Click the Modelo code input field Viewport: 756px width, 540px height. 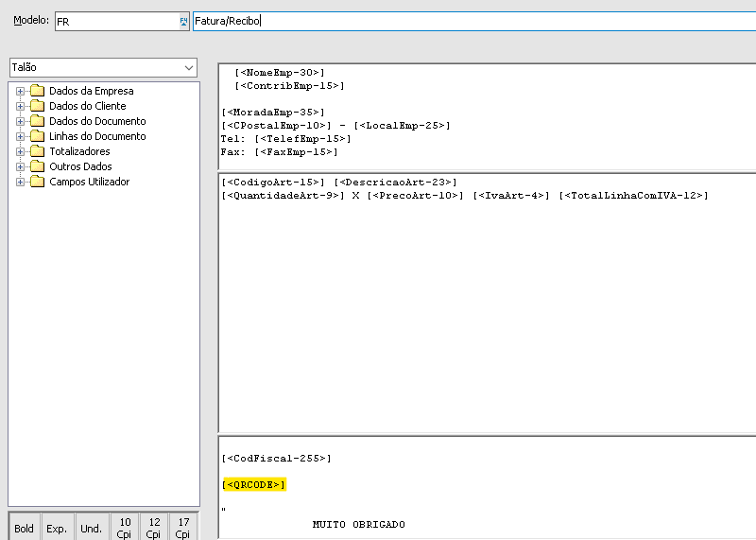click(x=113, y=21)
